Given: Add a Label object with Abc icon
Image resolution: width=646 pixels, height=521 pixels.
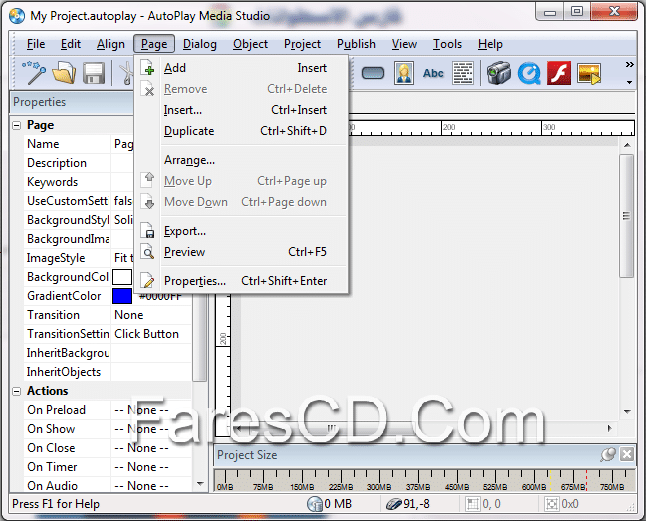Looking at the screenshot, I should click(433, 73).
